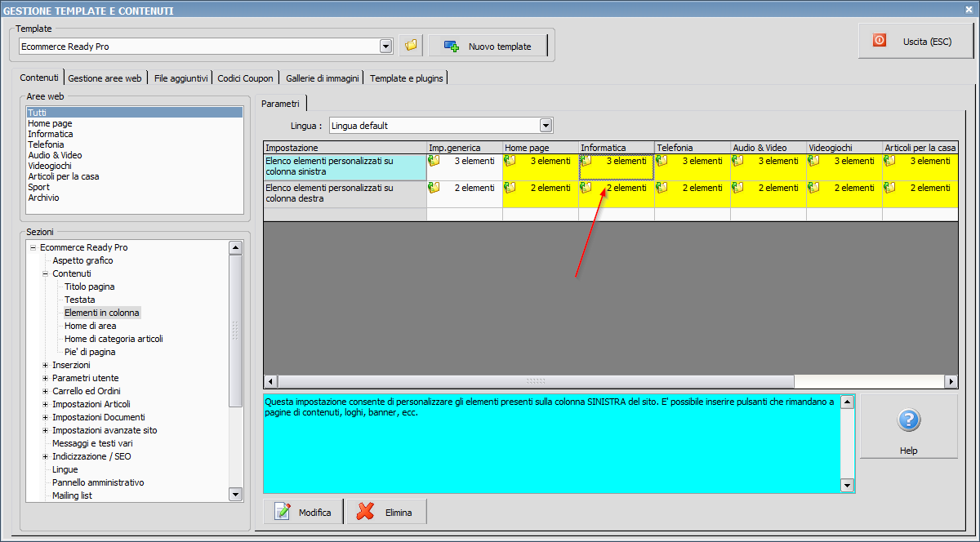Select Home di area tree item
The width and height of the screenshot is (980, 542).
(91, 326)
